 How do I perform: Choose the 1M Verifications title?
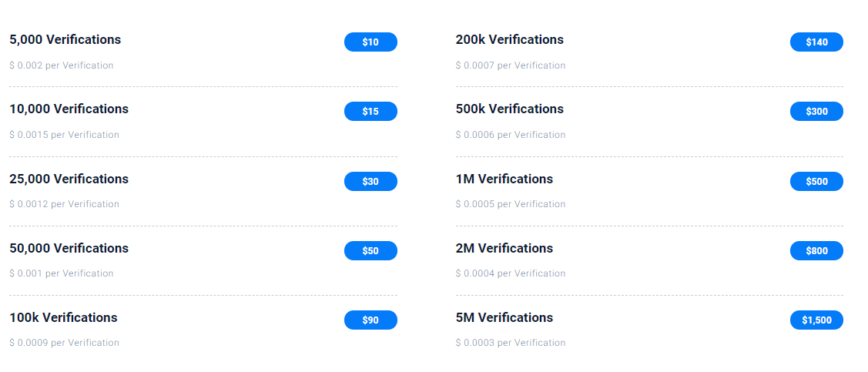504,179
